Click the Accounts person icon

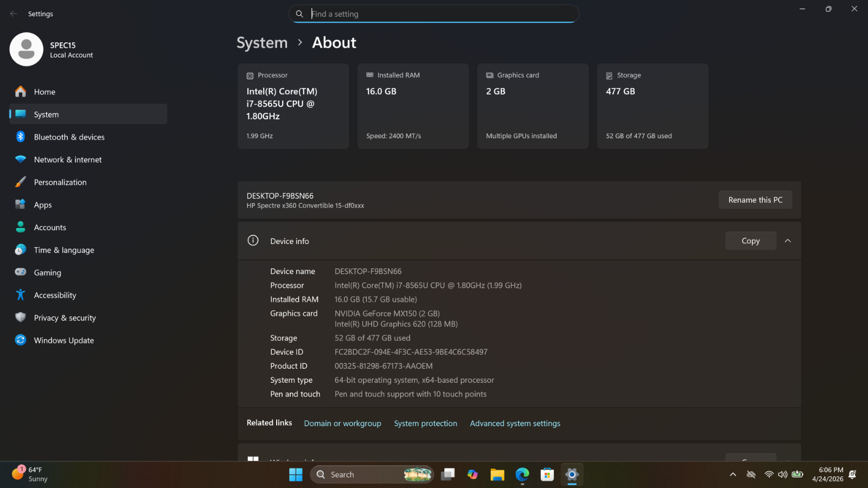21,227
